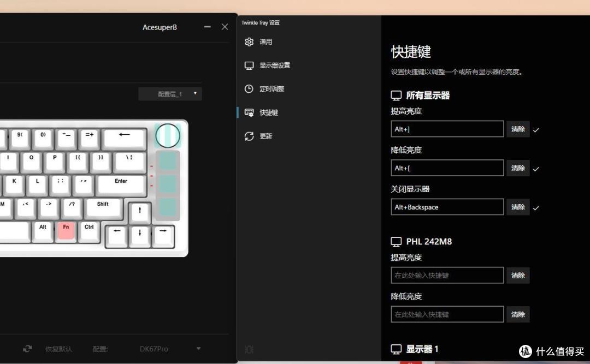
Task: Select the 快捷键 hotkeys tab
Action: point(268,112)
